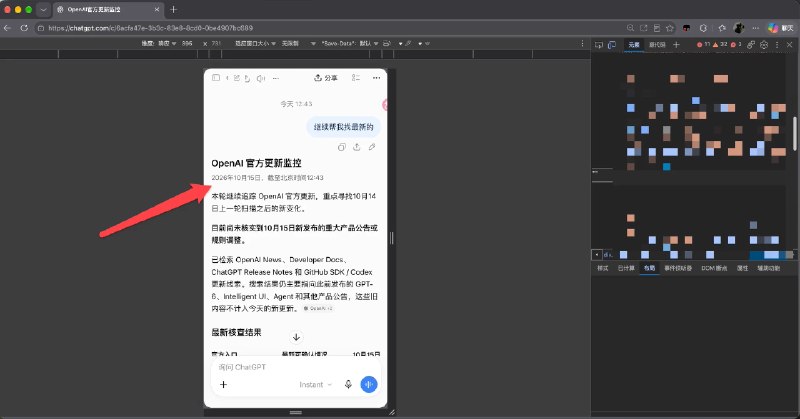Start voice mode with the blue circle button
800x419 pixels.
(x=369, y=384)
